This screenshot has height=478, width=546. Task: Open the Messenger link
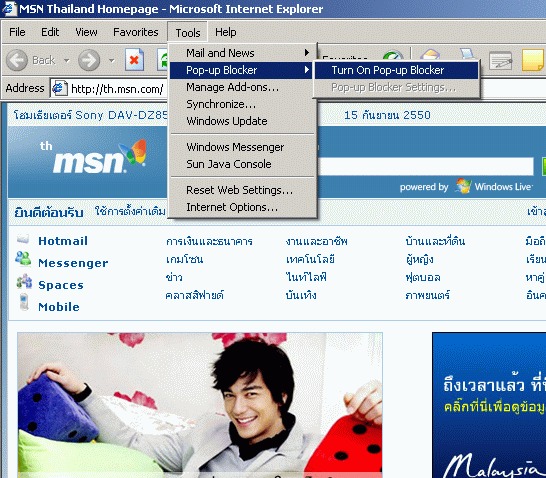[73, 263]
